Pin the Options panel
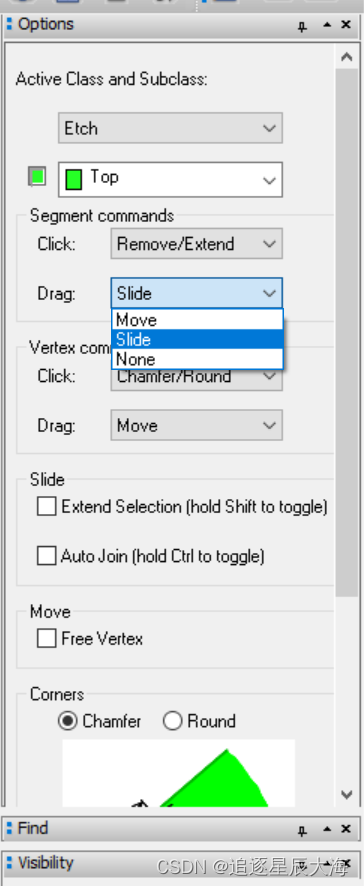This screenshot has height=886, width=364. pyautogui.click(x=302, y=26)
